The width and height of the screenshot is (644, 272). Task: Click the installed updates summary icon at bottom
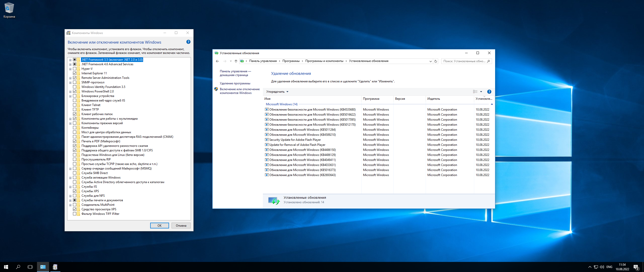pos(274,201)
